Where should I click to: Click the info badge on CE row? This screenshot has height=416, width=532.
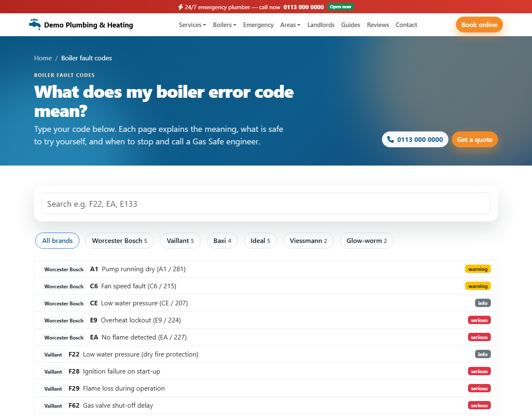pos(483,303)
